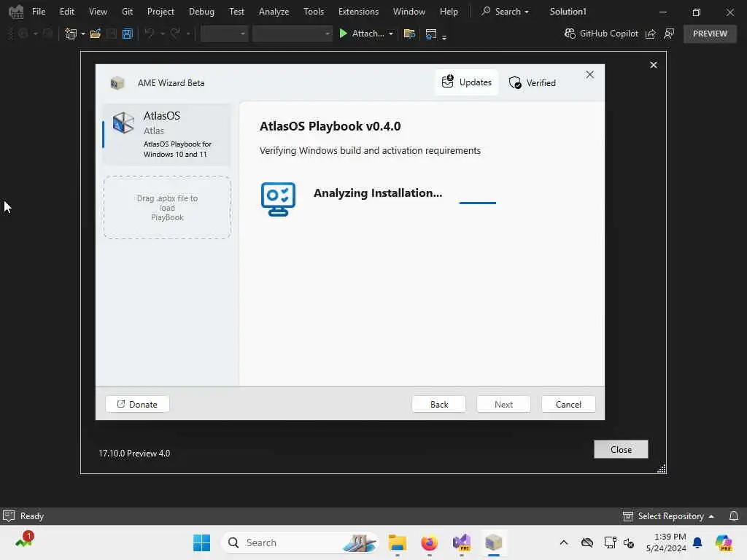
Task: Show hidden system tray icons
Action: pos(564,542)
